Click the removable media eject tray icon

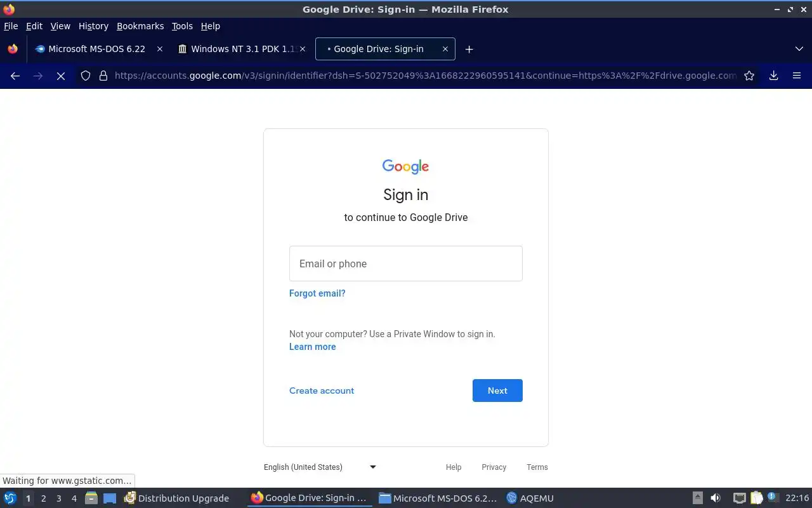click(697, 498)
